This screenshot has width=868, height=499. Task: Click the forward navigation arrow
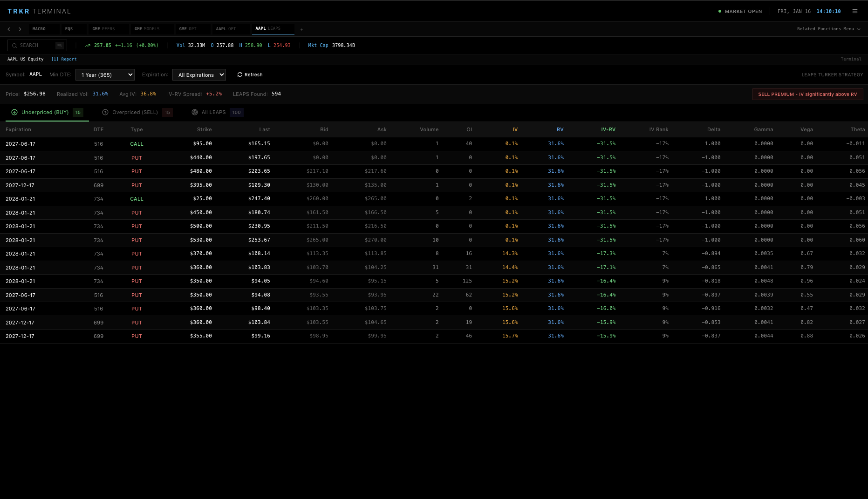point(20,29)
